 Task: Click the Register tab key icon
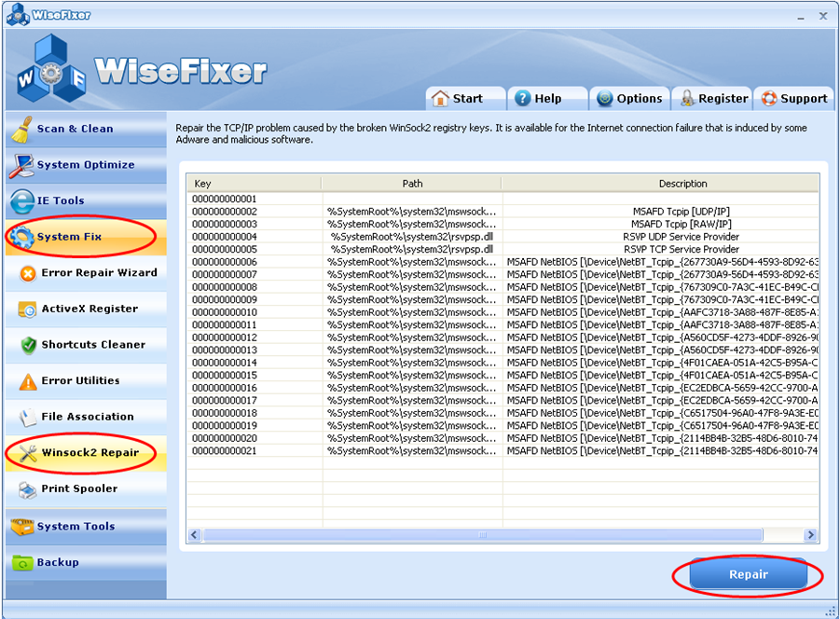[x=687, y=99]
